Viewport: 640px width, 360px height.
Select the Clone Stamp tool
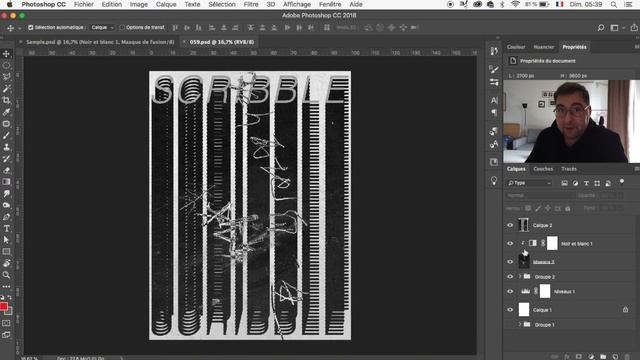[7, 147]
